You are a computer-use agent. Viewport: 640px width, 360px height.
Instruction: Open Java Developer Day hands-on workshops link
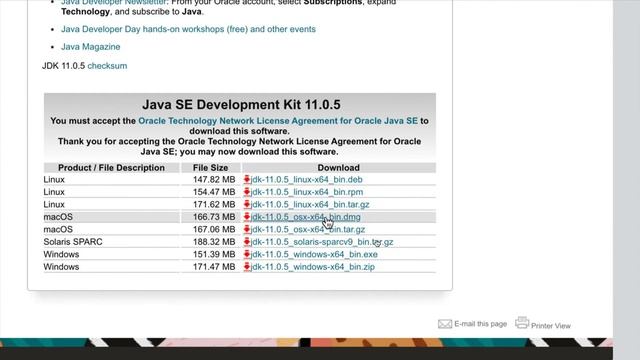coord(188,29)
